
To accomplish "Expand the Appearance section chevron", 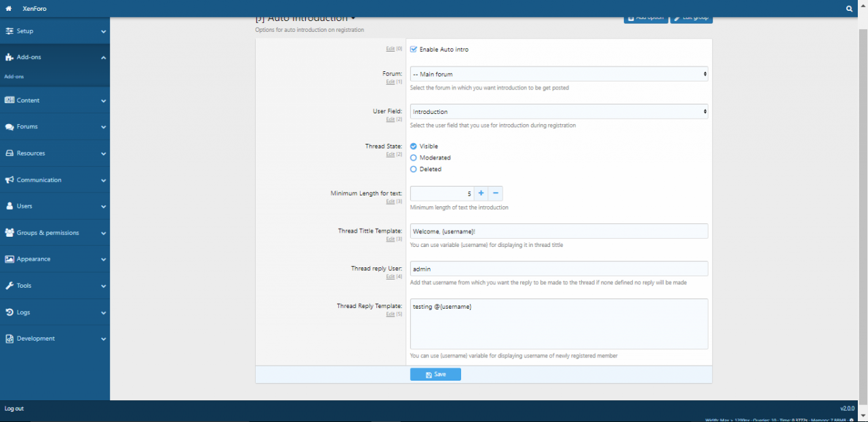I will [103, 259].
